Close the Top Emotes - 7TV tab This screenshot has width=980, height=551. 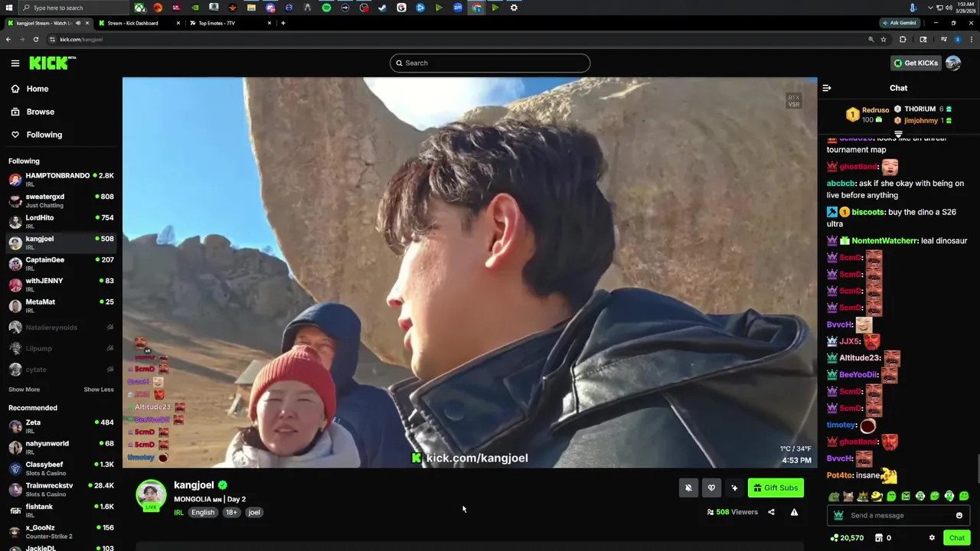(269, 23)
